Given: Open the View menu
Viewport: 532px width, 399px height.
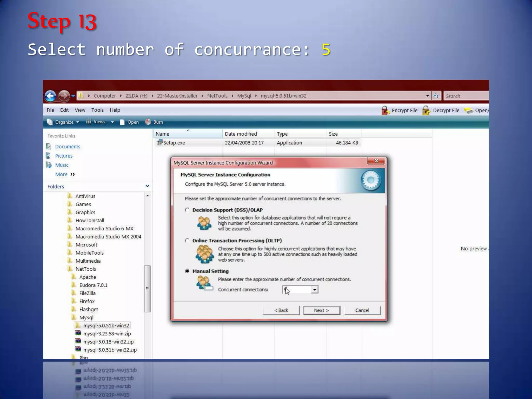Looking at the screenshot, I should [80, 110].
